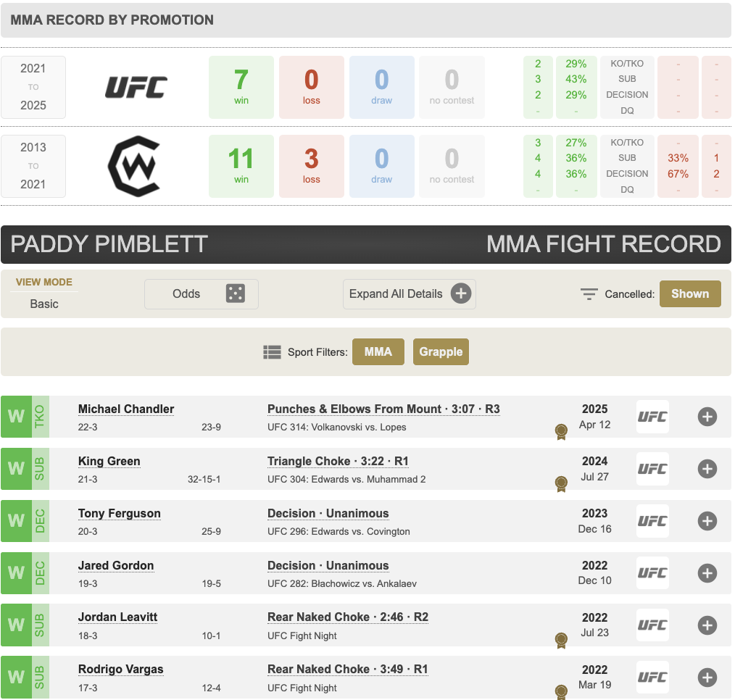
Task: Click award ribbon in King Green row
Action: [x=561, y=484]
